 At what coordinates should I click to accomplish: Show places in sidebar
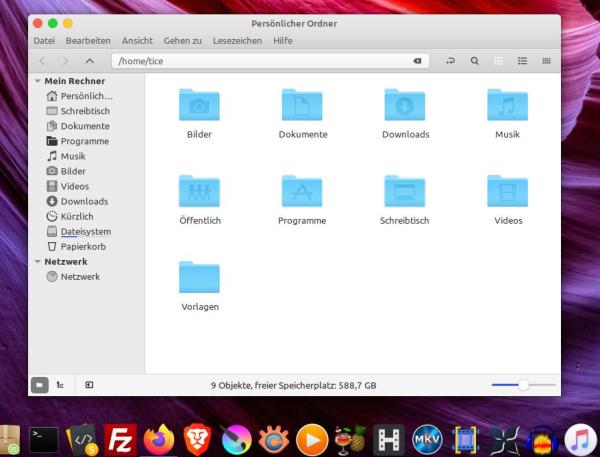(40, 385)
